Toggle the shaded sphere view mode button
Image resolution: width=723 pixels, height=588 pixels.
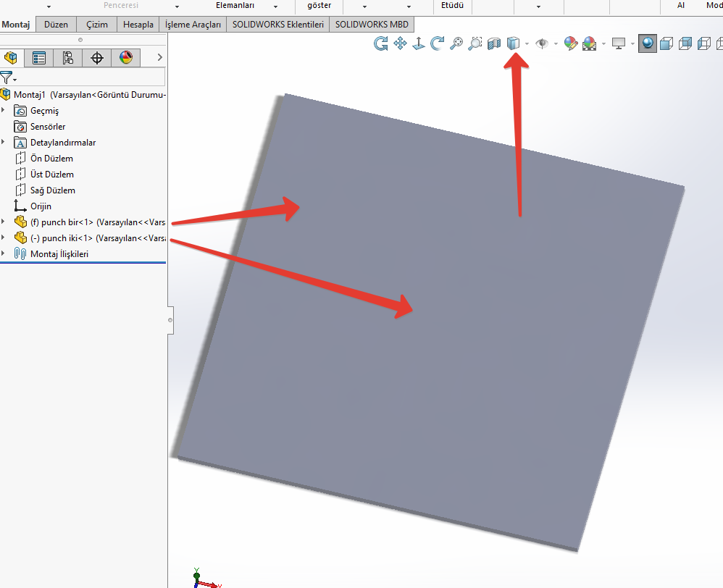click(645, 43)
